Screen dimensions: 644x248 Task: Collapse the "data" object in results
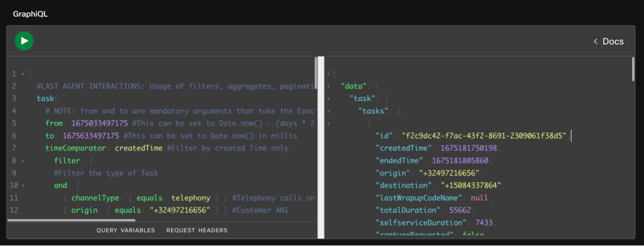329,87
